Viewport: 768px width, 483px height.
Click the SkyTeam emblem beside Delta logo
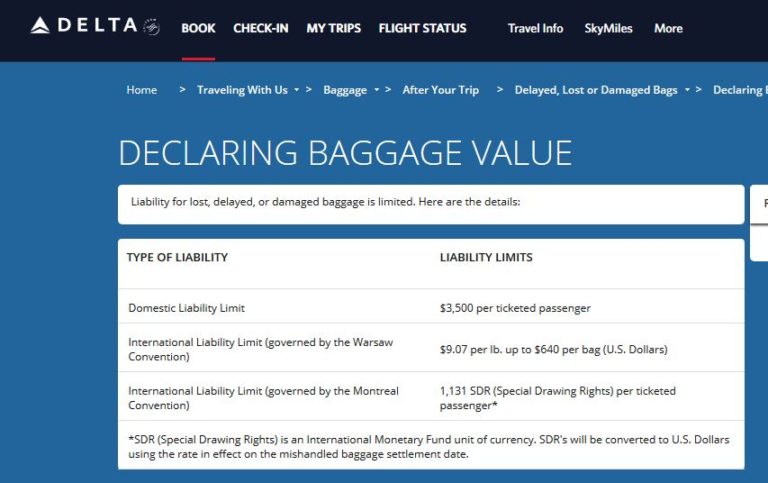(152, 27)
